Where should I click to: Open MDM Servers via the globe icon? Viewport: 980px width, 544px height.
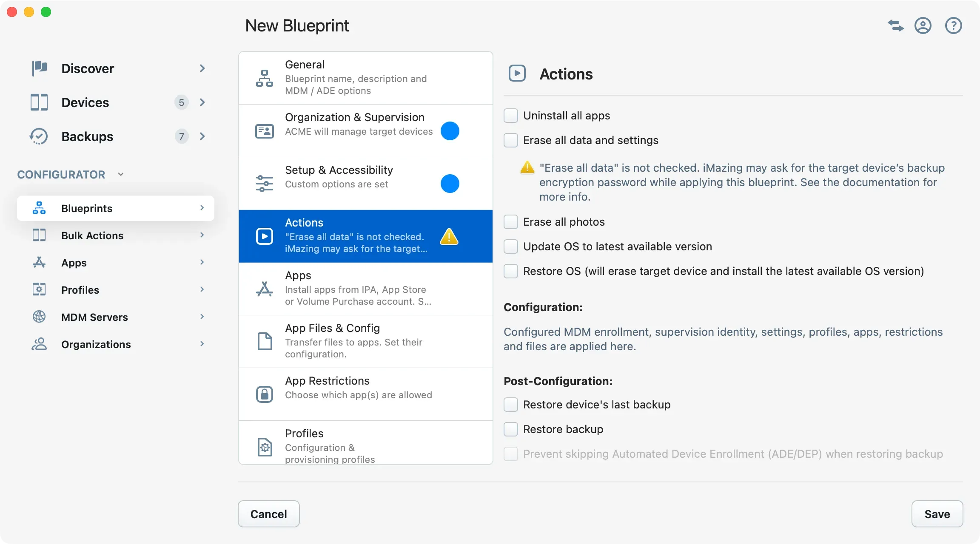coord(39,317)
